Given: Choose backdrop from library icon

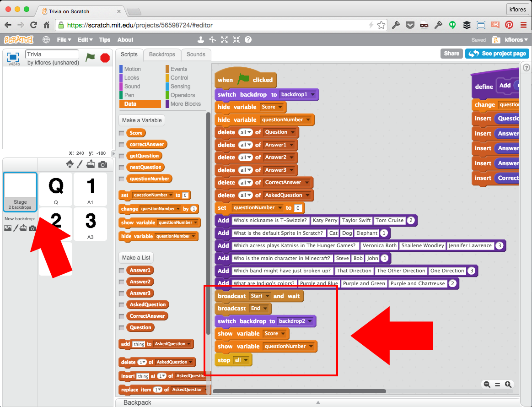Looking at the screenshot, I should (x=7, y=228).
